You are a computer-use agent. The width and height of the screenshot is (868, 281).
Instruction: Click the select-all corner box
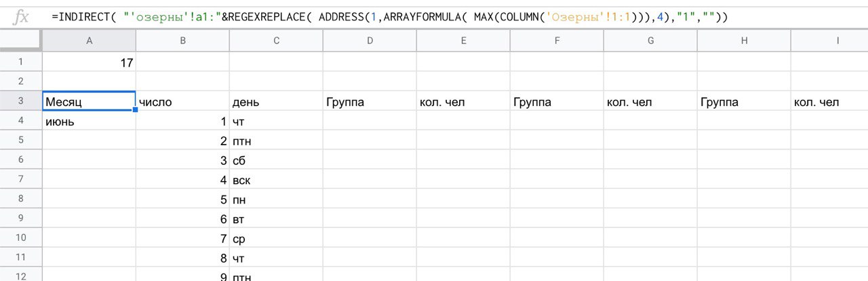point(21,41)
